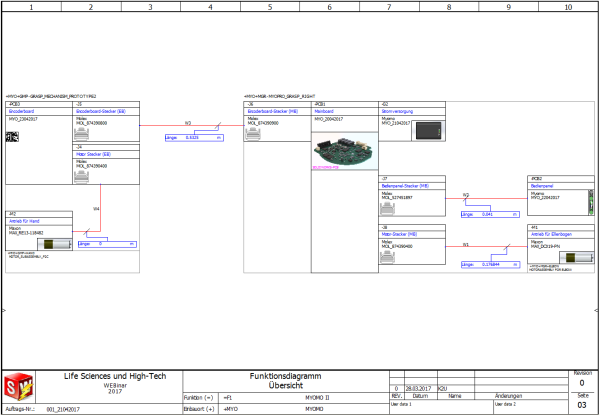Click the Mainboard label

tap(324, 111)
